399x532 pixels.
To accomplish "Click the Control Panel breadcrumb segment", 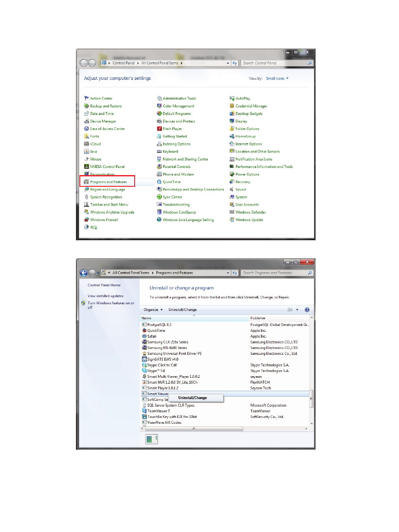I will point(123,63).
